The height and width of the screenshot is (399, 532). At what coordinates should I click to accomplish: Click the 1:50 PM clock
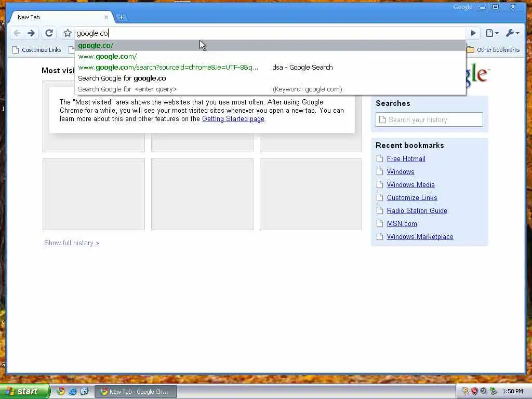point(513,392)
